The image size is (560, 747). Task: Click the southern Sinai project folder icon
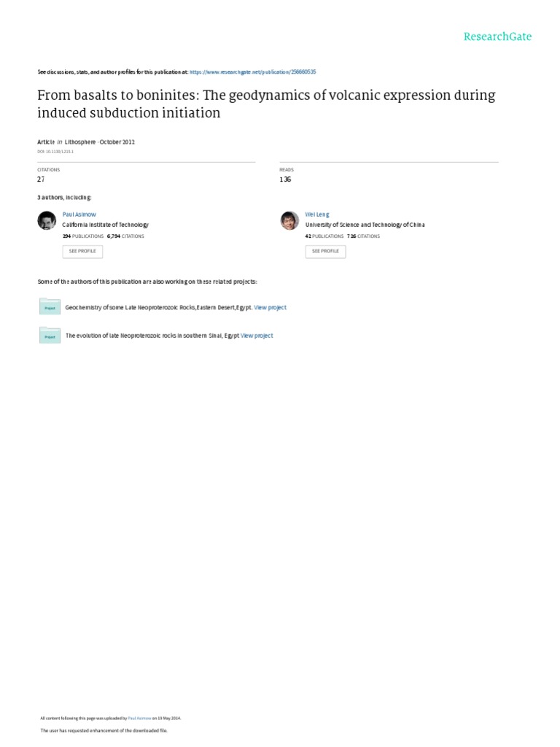click(50, 335)
